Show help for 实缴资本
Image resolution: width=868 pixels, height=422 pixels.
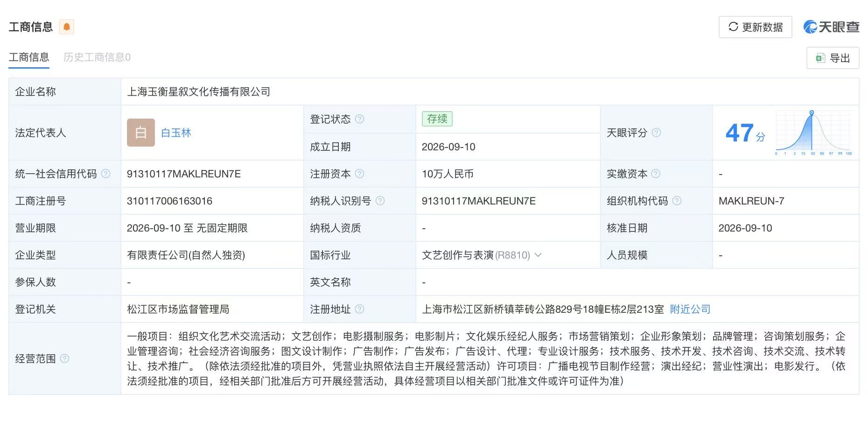pyautogui.click(x=656, y=174)
